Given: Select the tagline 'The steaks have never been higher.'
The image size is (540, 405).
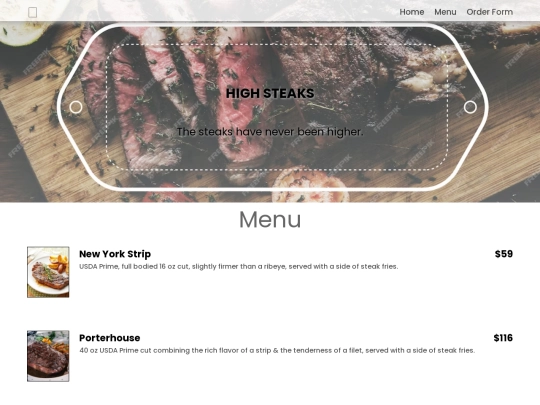Looking at the screenshot, I should (270, 132).
